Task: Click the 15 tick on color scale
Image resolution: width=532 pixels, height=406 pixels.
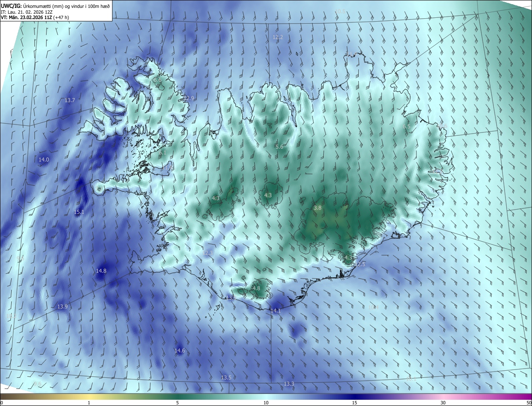Action: point(355,403)
